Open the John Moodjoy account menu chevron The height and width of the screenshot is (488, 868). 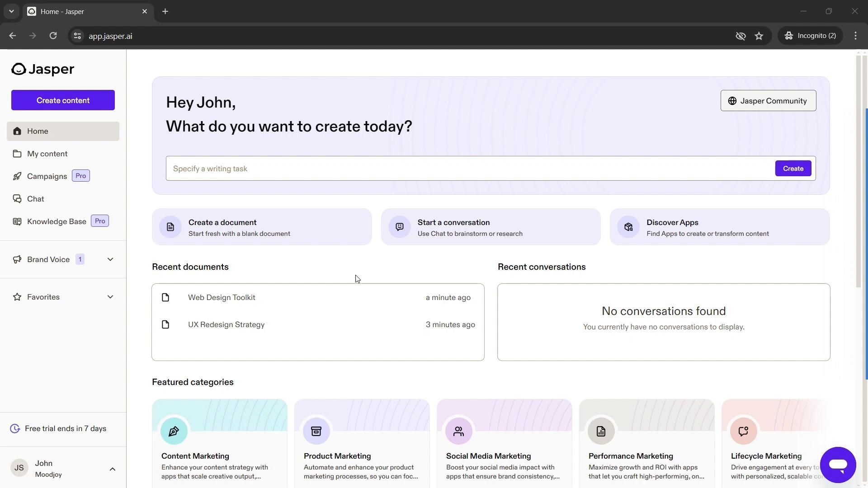tap(113, 469)
